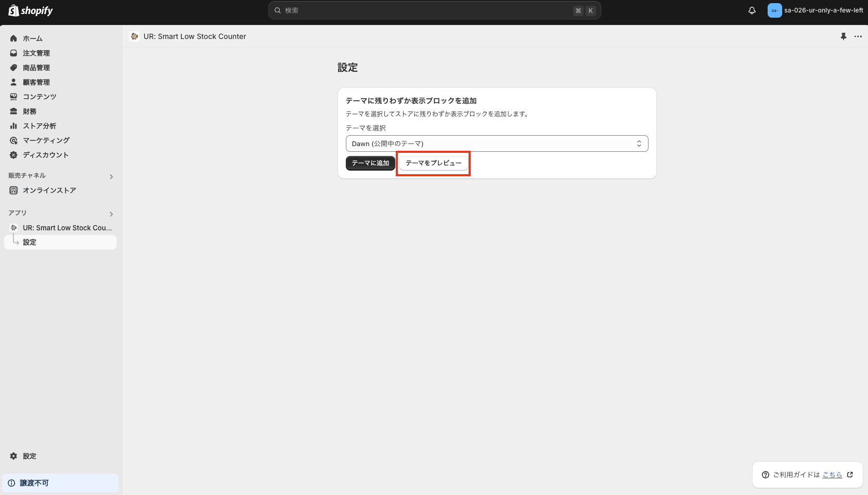Click the マーケティング target icon
The width and height of the screenshot is (868, 495).
[14, 140]
